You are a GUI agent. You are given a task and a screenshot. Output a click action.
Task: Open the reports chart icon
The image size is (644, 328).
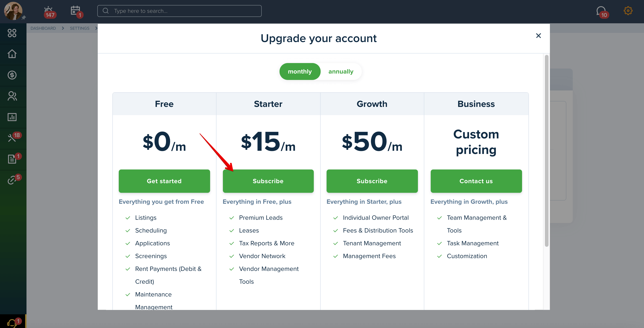(x=12, y=117)
